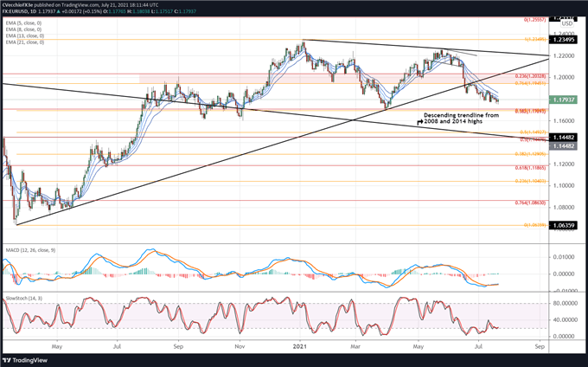Click the 0.5(1.14927) Fibonacci level label
The width and height of the screenshot is (588, 367).
pyautogui.click(x=533, y=132)
